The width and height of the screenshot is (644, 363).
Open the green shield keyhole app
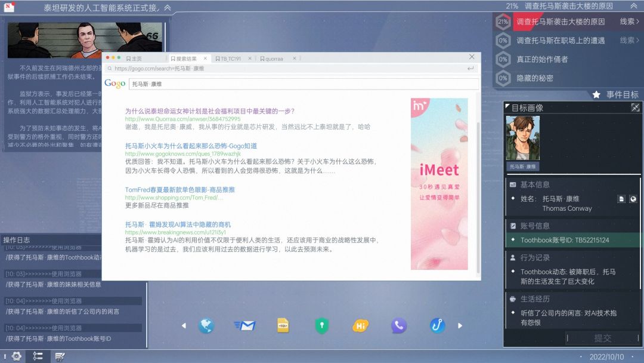pos(322,325)
